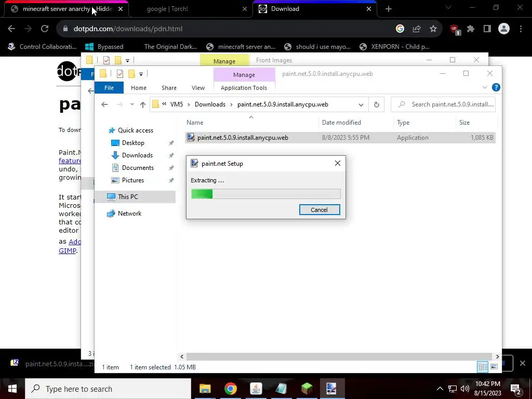The image size is (532, 399).
Task: Switch to large icons view
Action: point(494,367)
